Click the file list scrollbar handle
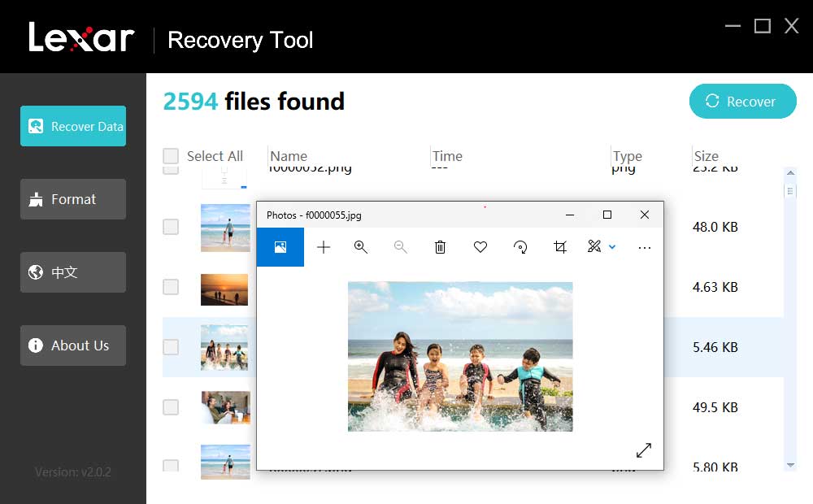This screenshot has height=504, width=813. click(x=790, y=191)
